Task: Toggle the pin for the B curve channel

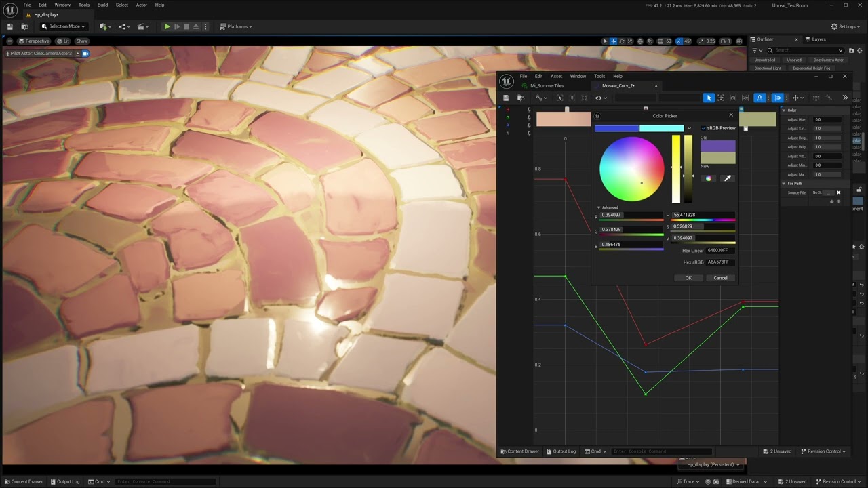Action: pyautogui.click(x=528, y=126)
